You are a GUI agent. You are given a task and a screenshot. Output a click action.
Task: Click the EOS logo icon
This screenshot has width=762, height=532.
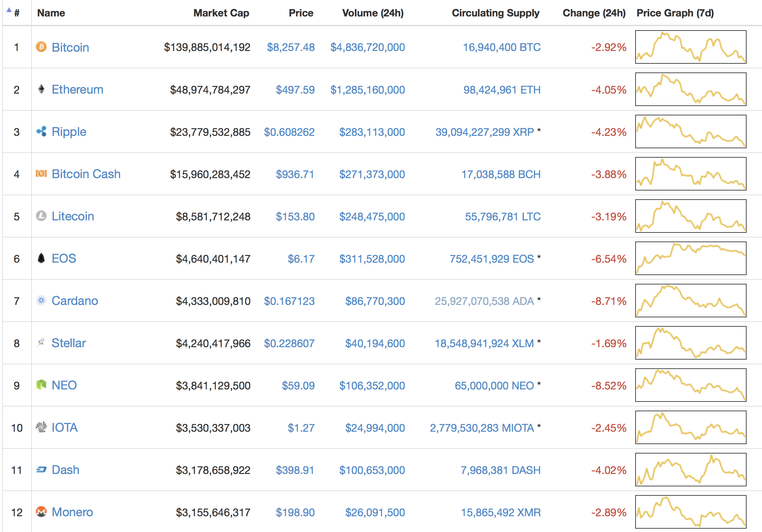[41, 258]
